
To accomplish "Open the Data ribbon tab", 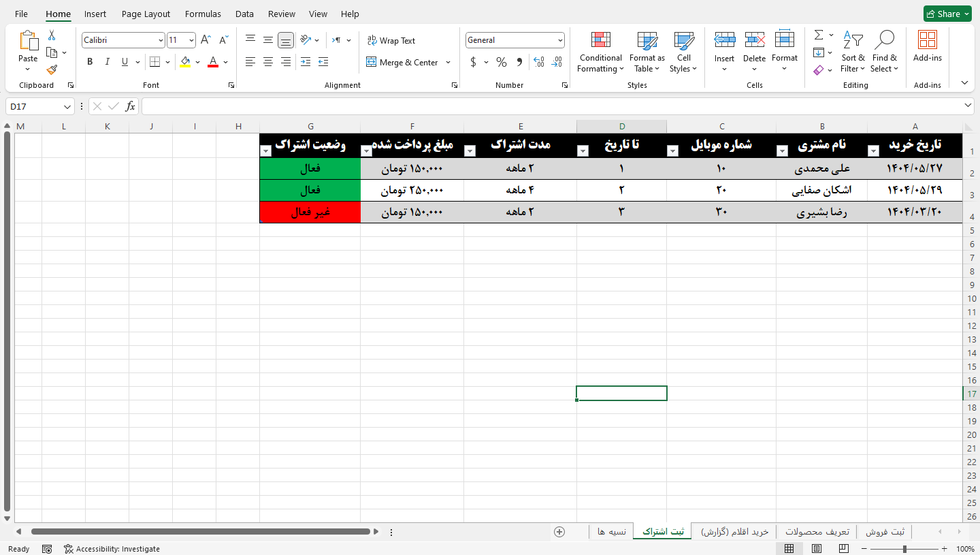I will coord(244,14).
